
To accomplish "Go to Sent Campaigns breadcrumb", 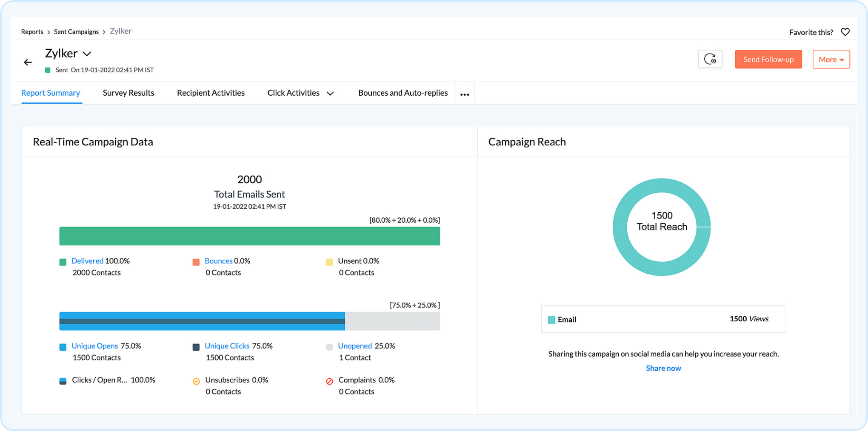I will [76, 32].
